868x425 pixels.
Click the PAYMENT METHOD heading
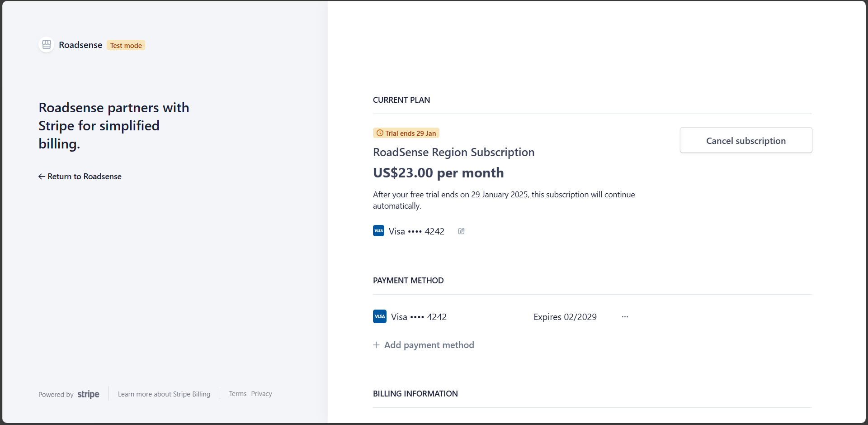pyautogui.click(x=408, y=281)
